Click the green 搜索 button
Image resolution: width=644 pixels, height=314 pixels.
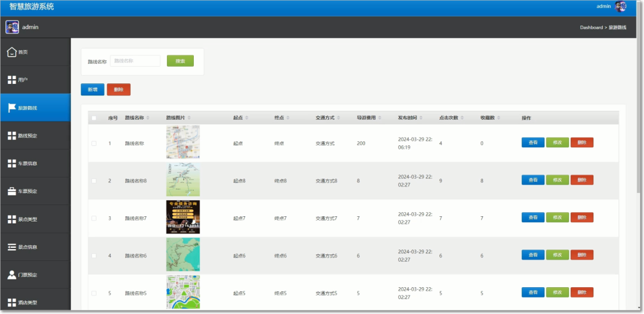[180, 61]
